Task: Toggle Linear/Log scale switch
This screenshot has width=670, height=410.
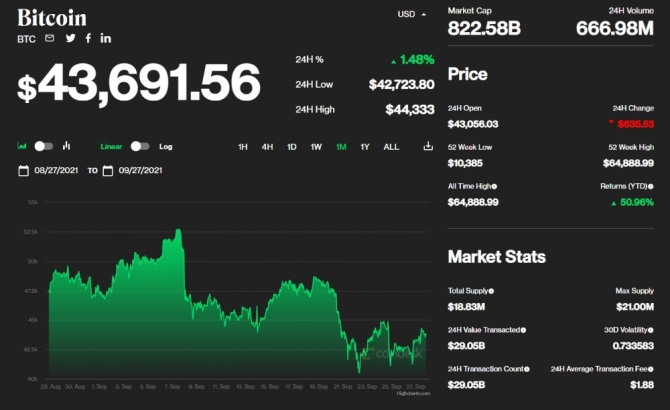Action: (140, 146)
